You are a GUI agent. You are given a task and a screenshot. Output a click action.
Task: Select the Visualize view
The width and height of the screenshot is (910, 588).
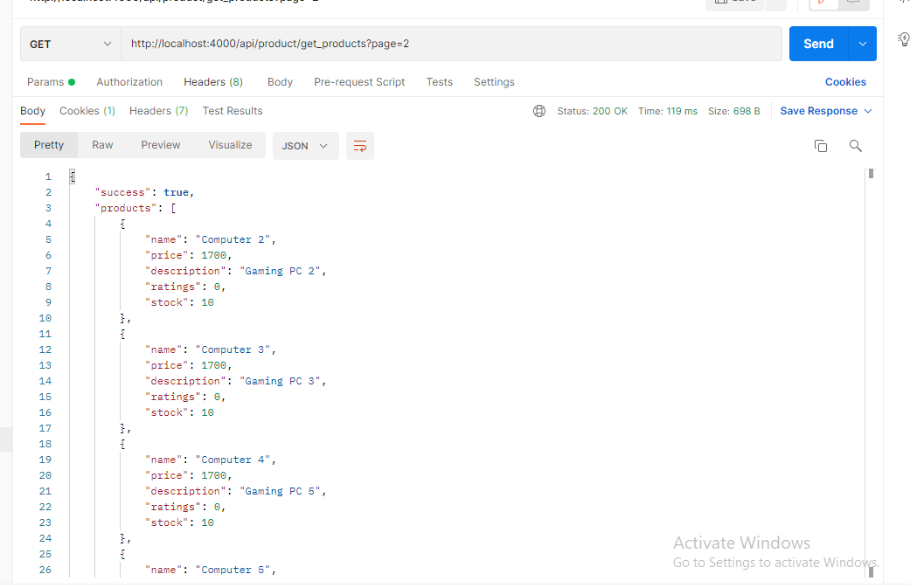[231, 145]
